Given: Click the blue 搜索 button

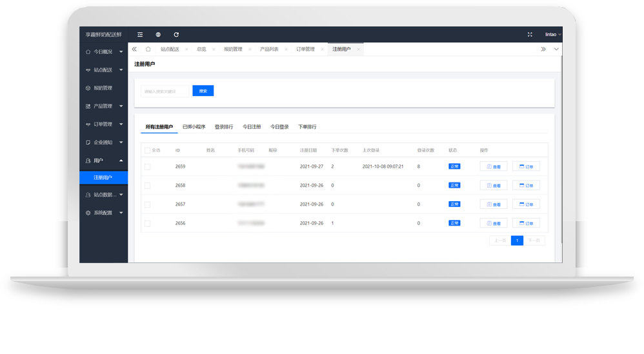Looking at the screenshot, I should [203, 91].
